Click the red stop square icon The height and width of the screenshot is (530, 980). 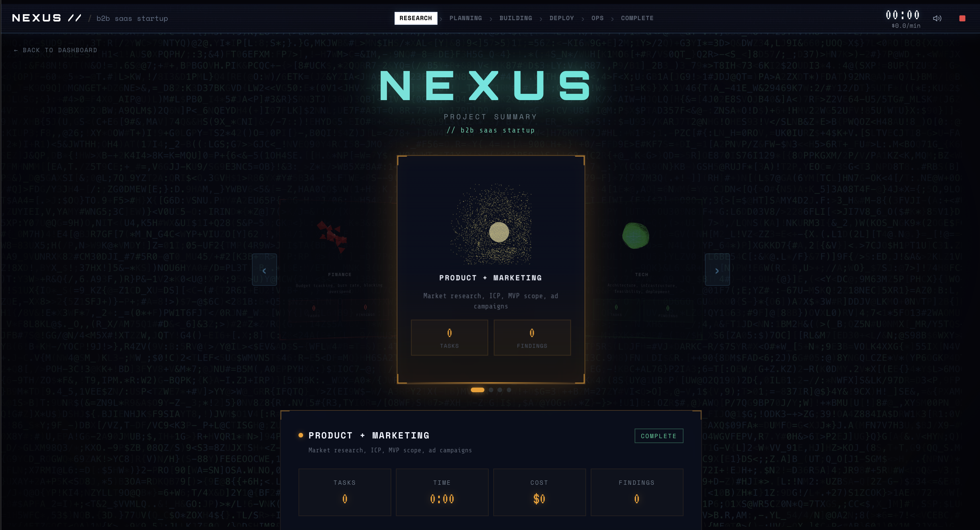pyautogui.click(x=962, y=18)
